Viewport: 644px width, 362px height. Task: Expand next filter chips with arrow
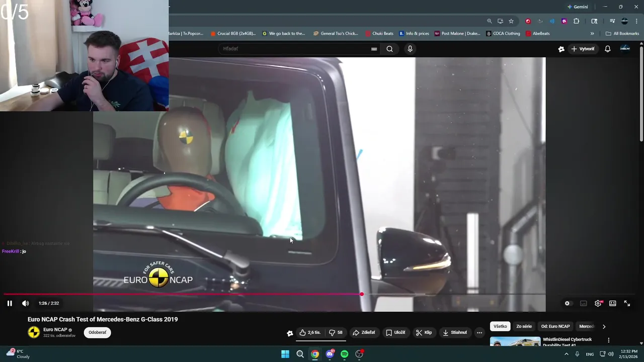604,326
